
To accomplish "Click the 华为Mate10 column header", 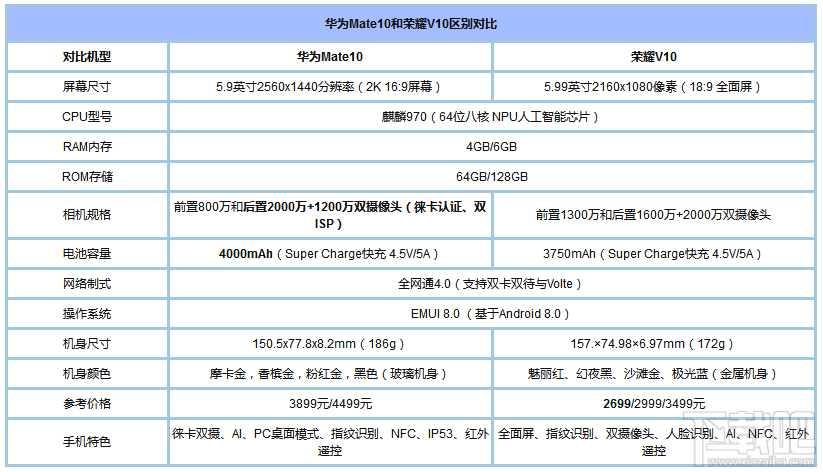I will pyautogui.click(x=330, y=57).
